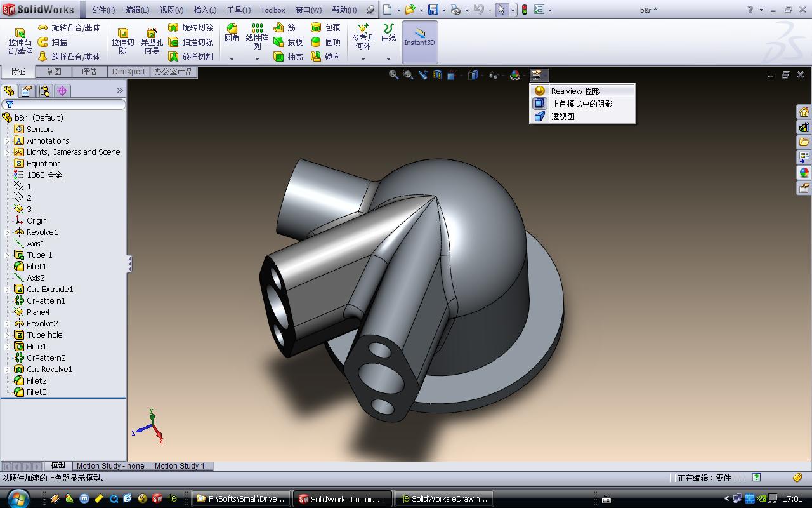Click the feature tree filter field
This screenshot has width=812, height=508.
[x=63, y=104]
